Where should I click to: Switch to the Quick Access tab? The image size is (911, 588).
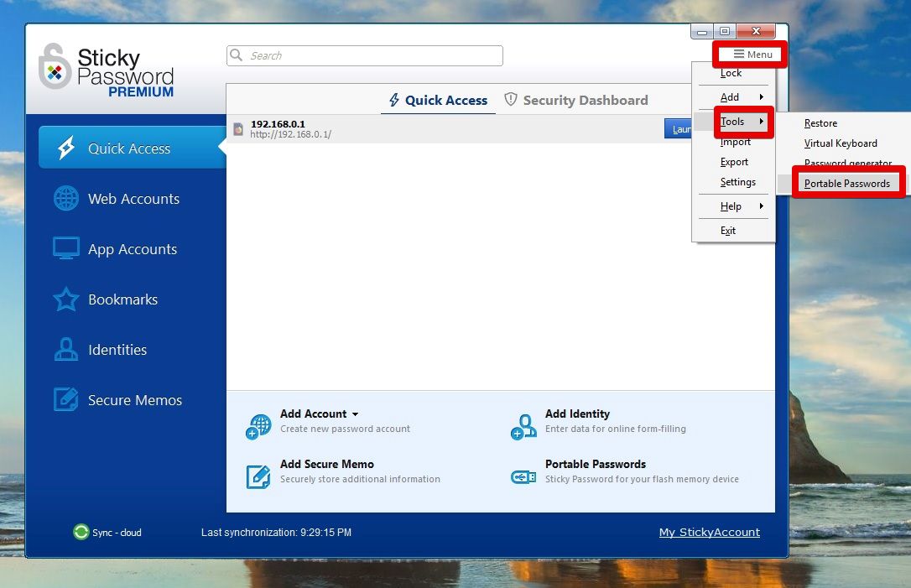click(439, 100)
